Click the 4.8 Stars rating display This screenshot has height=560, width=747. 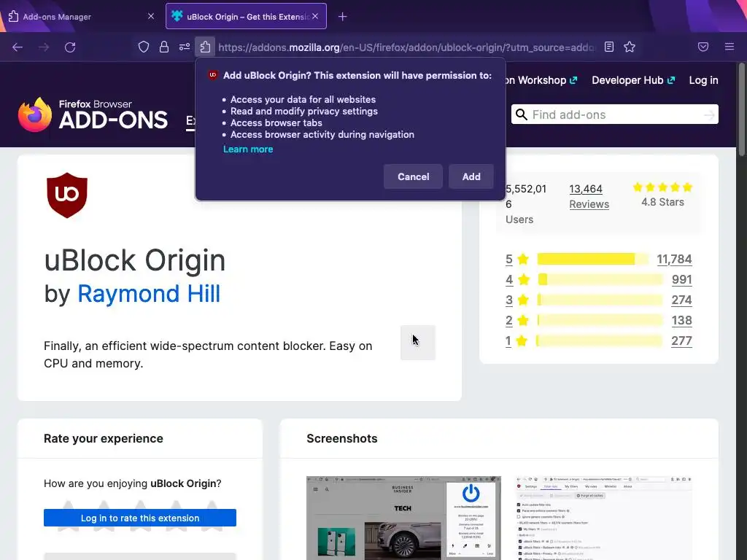point(662,195)
